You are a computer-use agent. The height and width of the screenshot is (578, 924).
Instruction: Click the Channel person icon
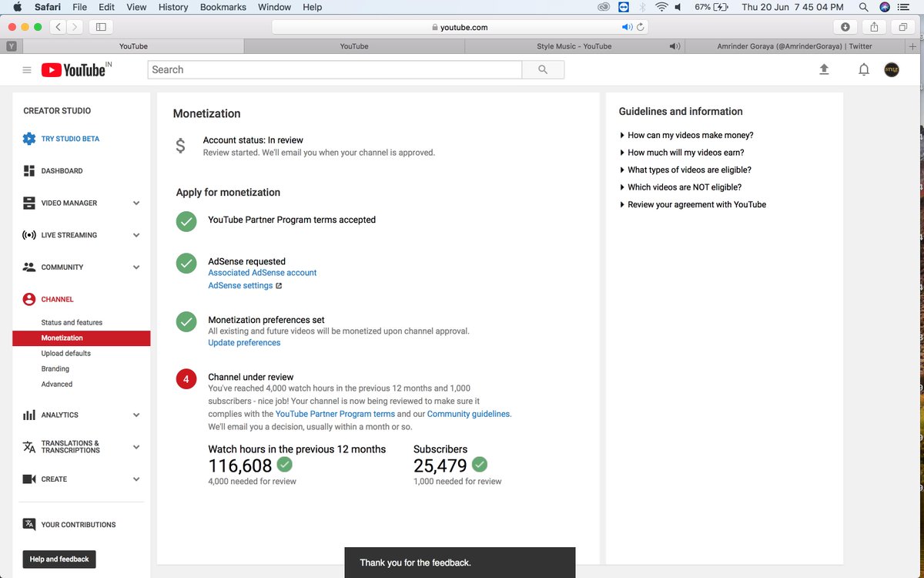(29, 299)
